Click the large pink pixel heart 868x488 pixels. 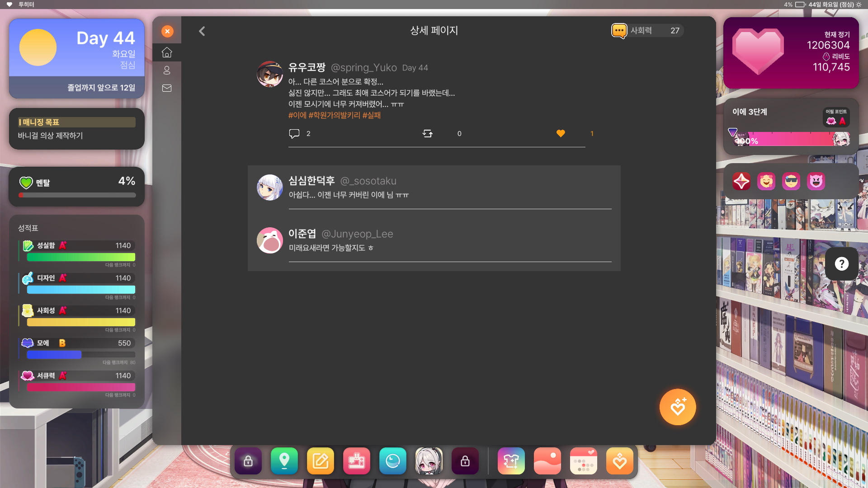pos(758,51)
